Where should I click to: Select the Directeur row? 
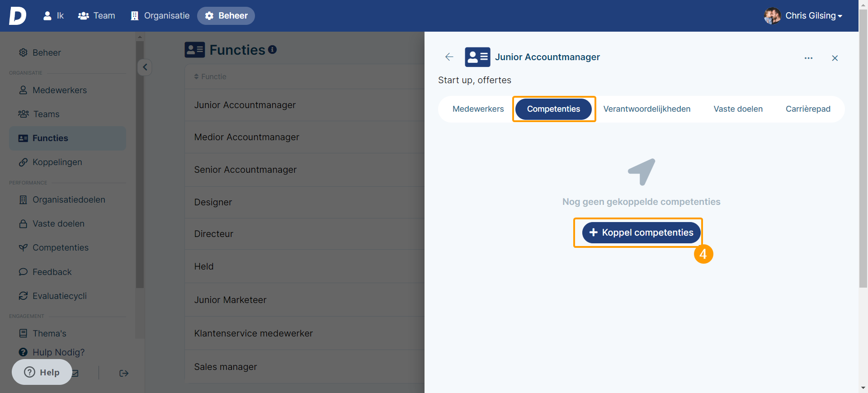pos(305,234)
